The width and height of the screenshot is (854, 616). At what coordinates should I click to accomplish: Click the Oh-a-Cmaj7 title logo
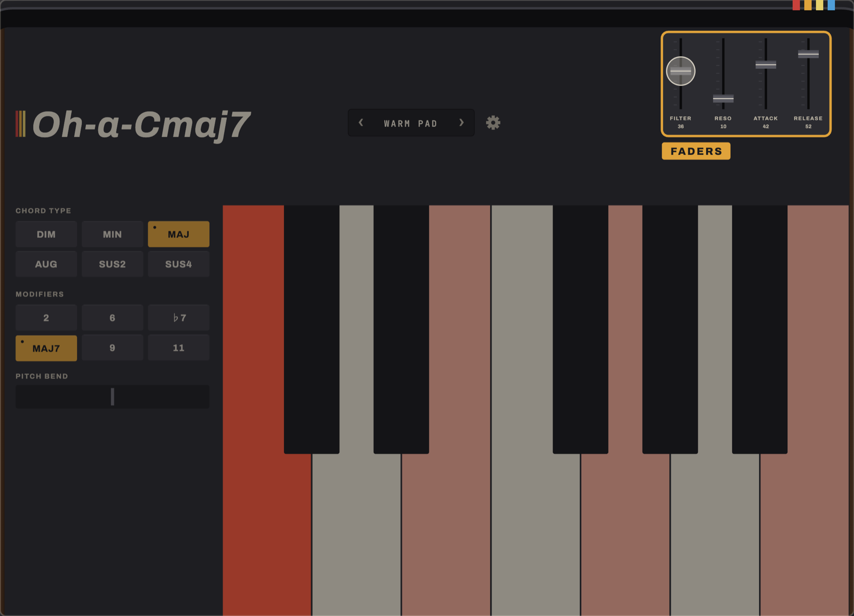pos(132,125)
